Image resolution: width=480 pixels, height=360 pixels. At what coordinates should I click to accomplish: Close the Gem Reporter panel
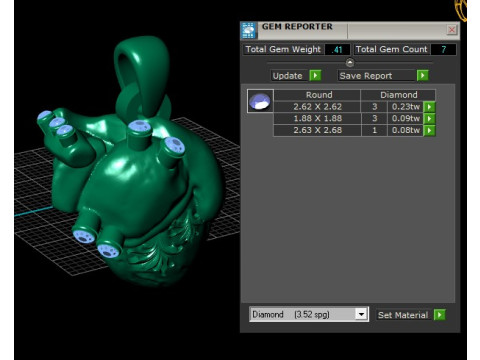click(452, 30)
